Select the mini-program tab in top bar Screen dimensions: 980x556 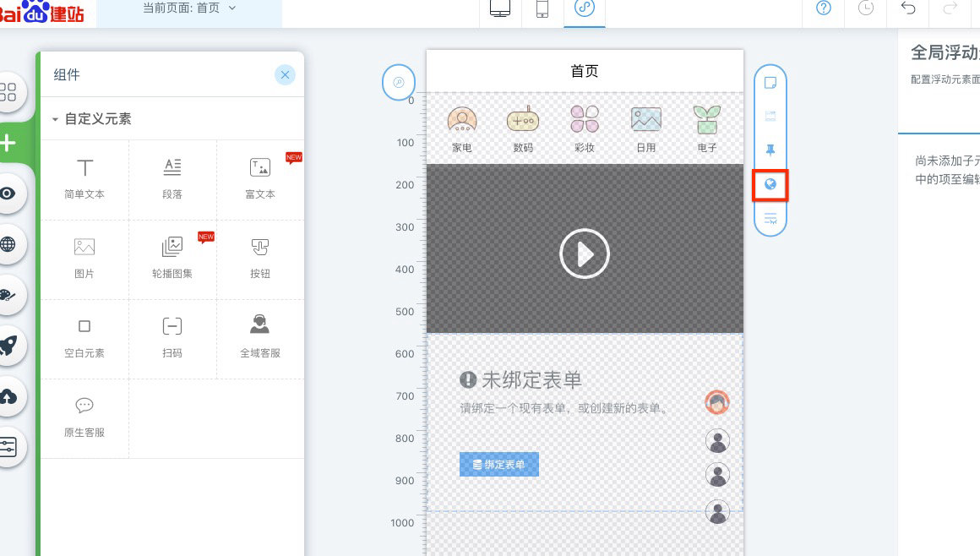tap(585, 9)
